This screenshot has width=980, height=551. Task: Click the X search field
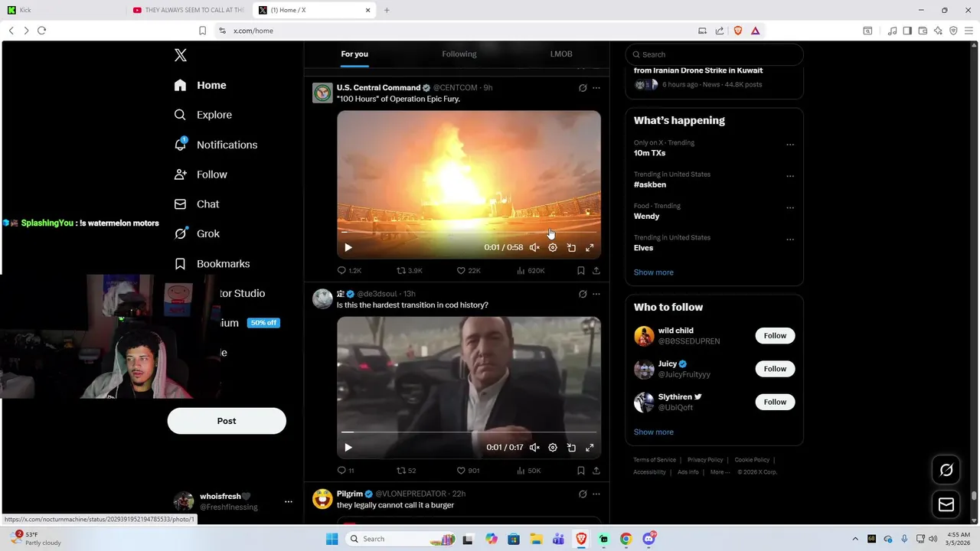(x=714, y=54)
